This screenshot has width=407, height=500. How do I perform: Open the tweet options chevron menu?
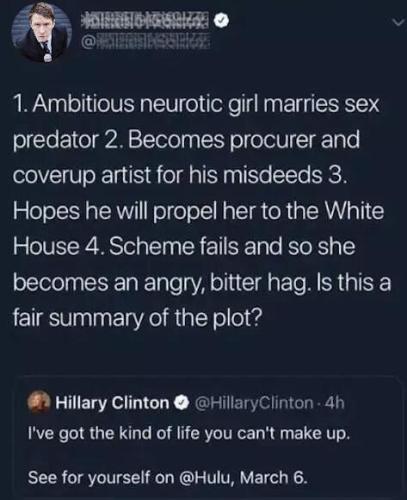coord(398,23)
